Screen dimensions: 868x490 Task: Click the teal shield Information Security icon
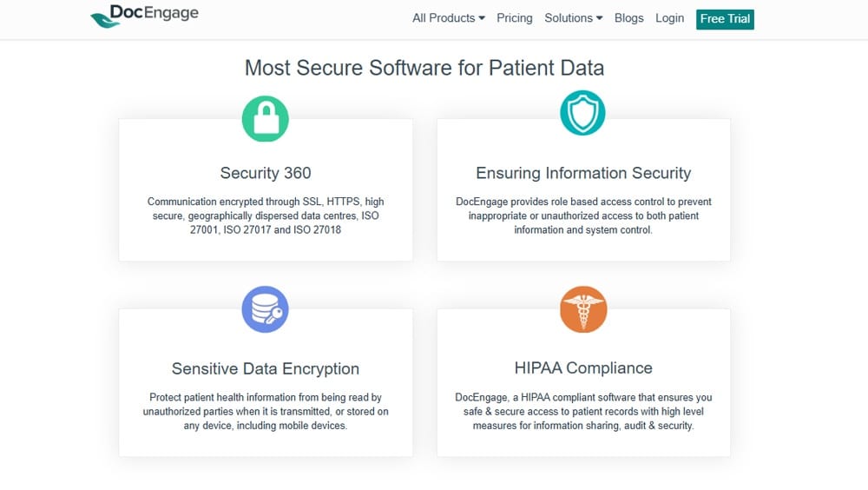(582, 113)
